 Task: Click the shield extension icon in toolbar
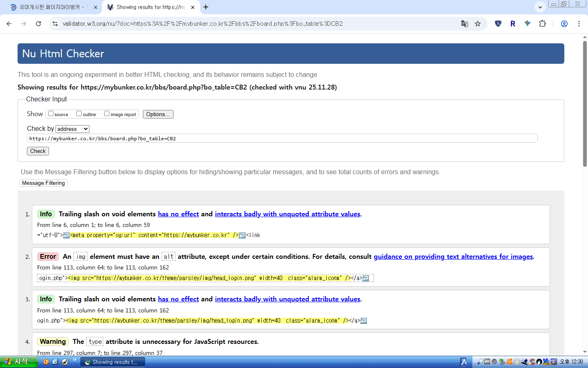[498, 24]
